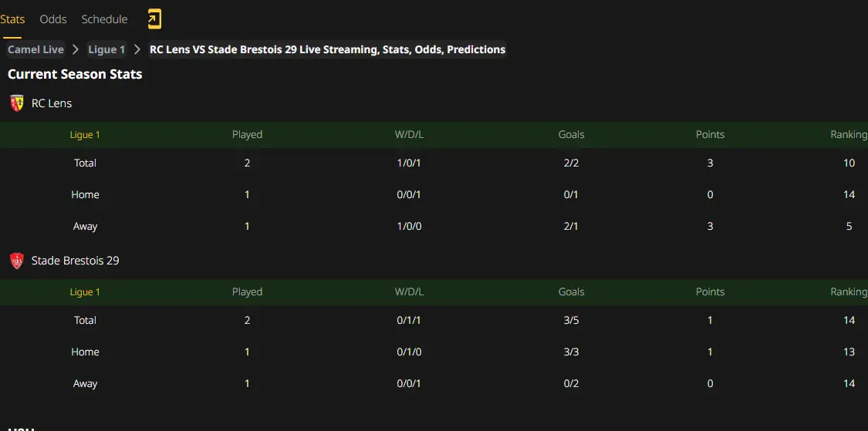
Task: Click Ligue 1 header in RC Lens table
Action: (85, 134)
